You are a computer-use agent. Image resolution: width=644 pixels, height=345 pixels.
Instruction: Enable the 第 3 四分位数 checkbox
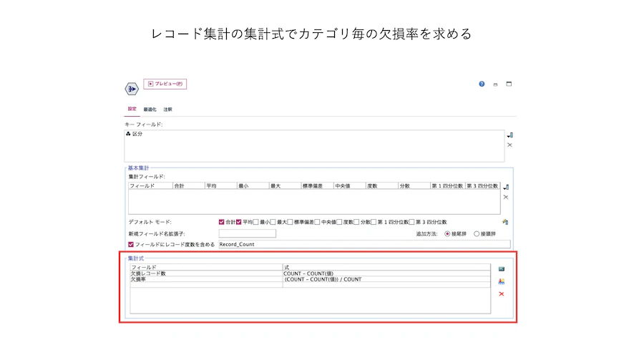pyautogui.click(x=411, y=222)
